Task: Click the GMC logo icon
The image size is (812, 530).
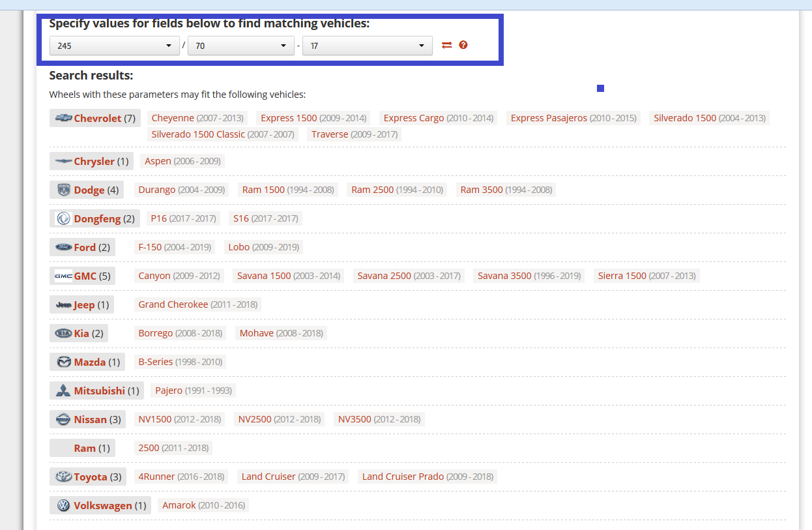Action: 63,276
